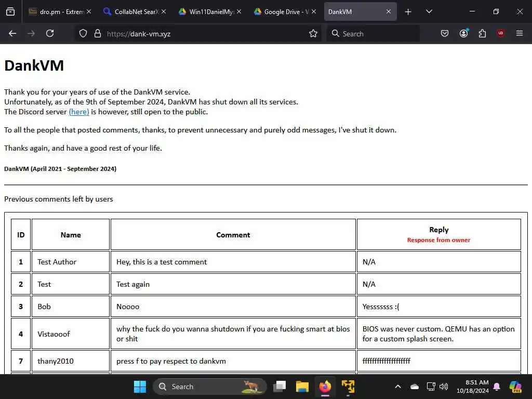The width and height of the screenshot is (532, 399).
Task: Click the 'Vistaooof' name cell
Action: [x=71, y=334]
